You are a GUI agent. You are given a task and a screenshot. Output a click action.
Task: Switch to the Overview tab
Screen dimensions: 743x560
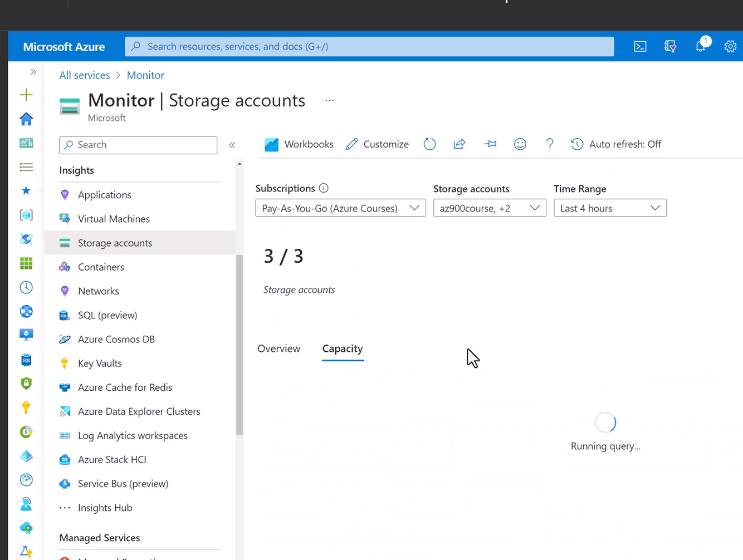(278, 348)
